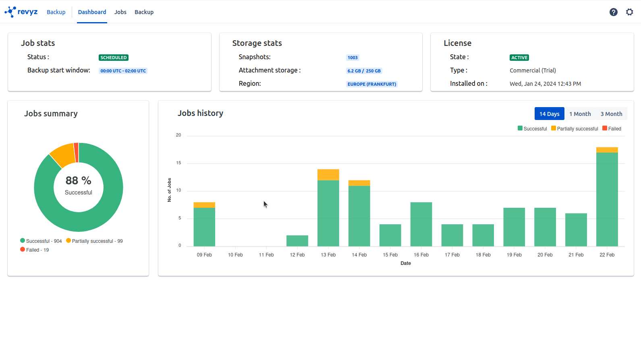This screenshot has width=641, height=364.
Task: Click the SCHEDULED status badge
Action: tap(113, 58)
